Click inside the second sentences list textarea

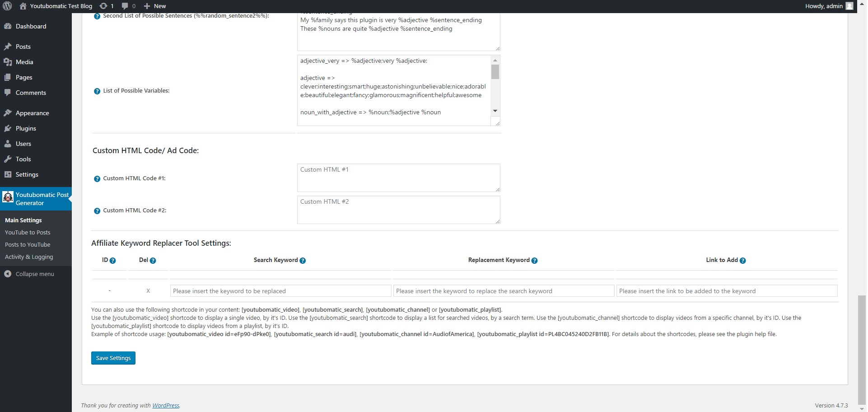point(398,32)
